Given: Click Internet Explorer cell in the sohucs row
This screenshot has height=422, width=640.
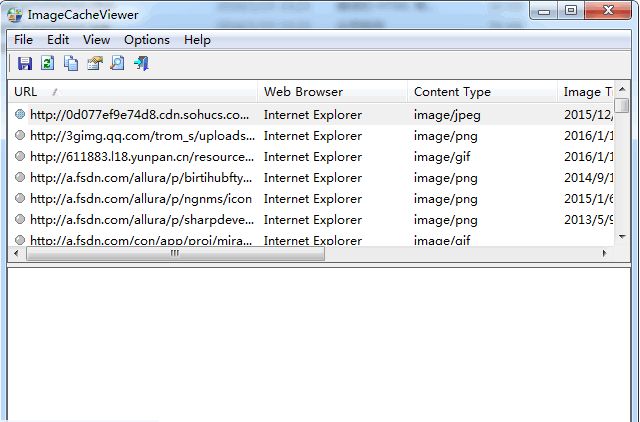Looking at the screenshot, I should click(313, 115).
